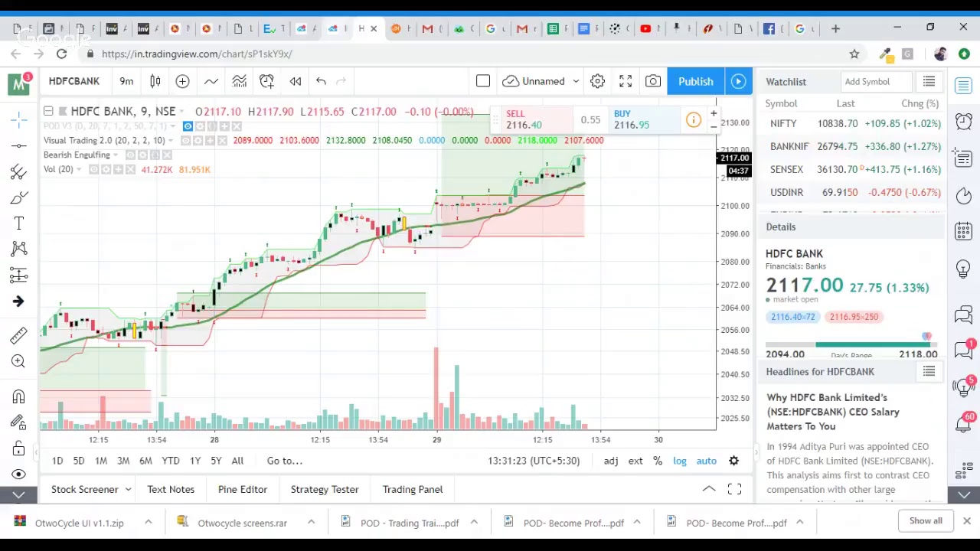This screenshot has width=980, height=551.
Task: Select the pattern drawing tool
Action: coord(19,249)
